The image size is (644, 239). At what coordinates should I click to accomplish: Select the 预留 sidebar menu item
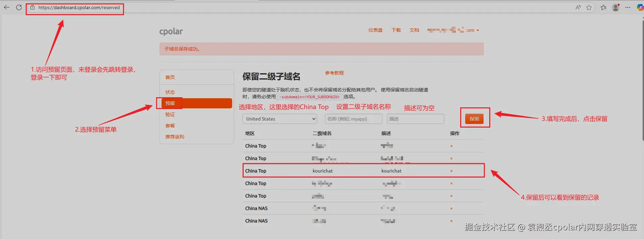tap(197, 103)
